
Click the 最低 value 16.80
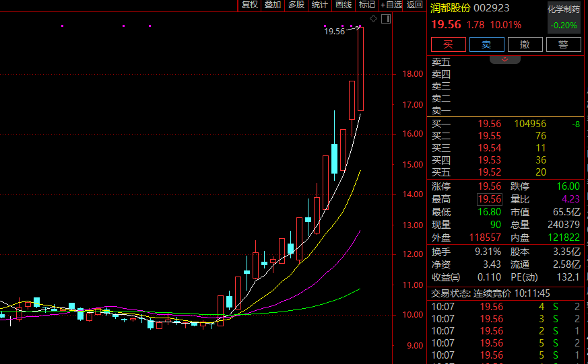click(490, 212)
